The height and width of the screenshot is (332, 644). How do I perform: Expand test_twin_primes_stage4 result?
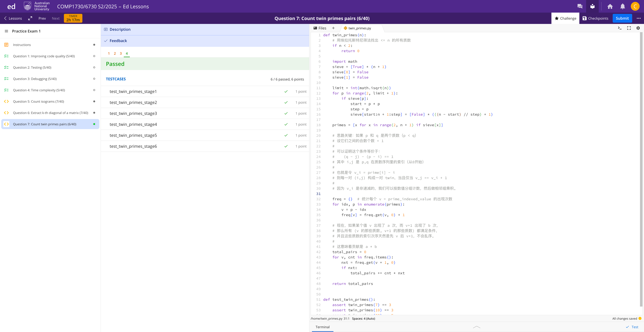[205, 124]
